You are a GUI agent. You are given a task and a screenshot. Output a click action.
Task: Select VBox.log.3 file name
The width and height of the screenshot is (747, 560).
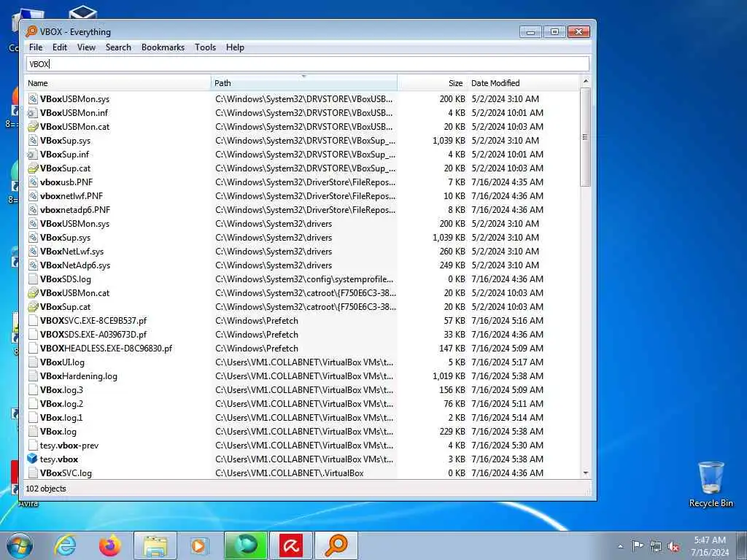(61, 390)
